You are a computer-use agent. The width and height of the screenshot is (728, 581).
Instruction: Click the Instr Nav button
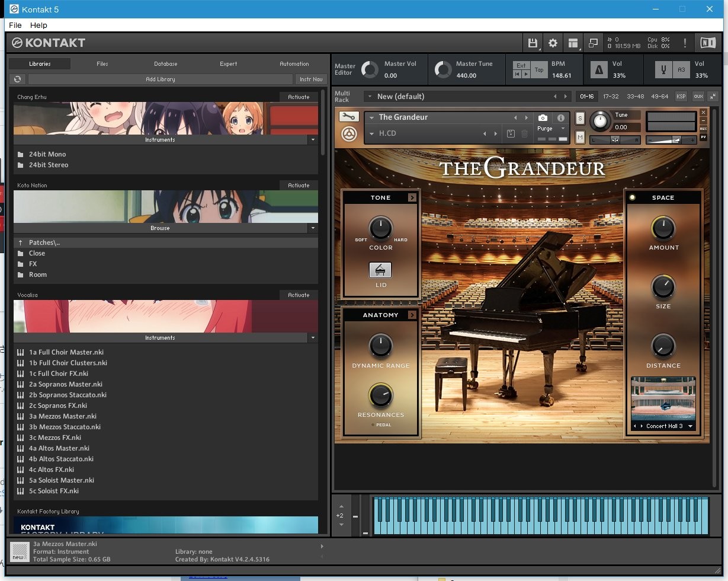tap(311, 79)
